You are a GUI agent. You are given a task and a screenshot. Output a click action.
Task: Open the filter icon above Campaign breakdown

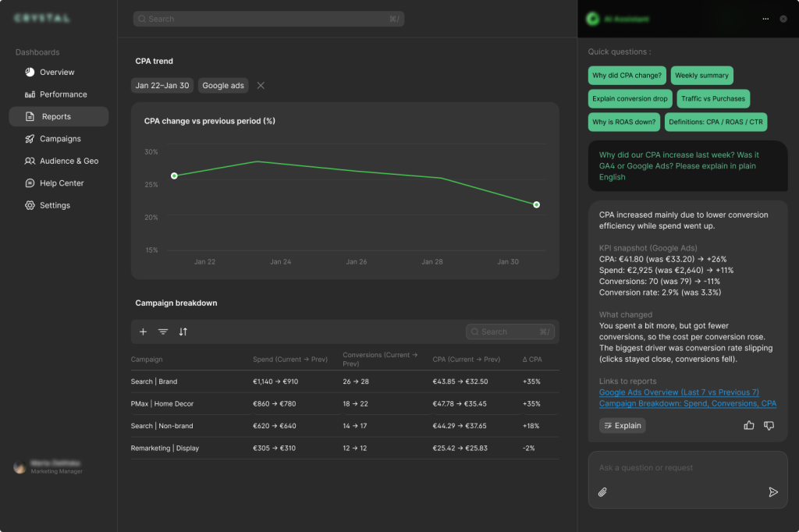(163, 332)
